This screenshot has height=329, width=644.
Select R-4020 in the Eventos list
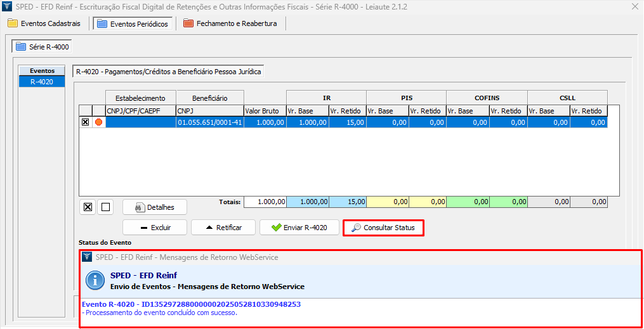point(41,82)
